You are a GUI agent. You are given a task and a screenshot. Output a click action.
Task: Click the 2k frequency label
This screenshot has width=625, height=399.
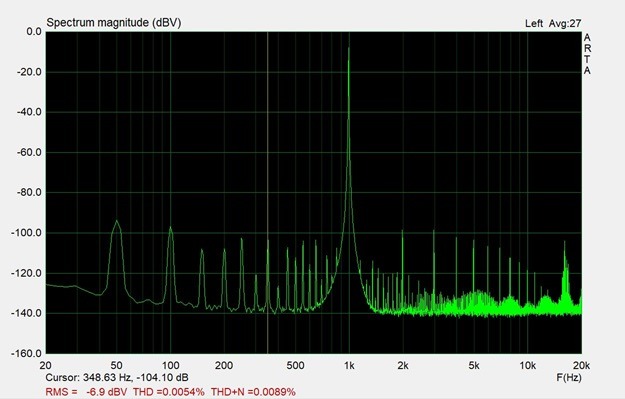pos(403,366)
